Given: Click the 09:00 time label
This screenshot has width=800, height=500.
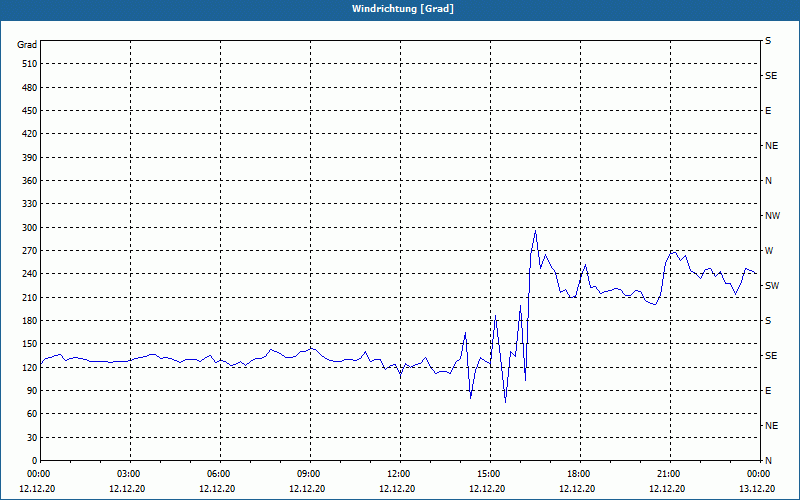Looking at the screenshot, I should pos(310,474).
